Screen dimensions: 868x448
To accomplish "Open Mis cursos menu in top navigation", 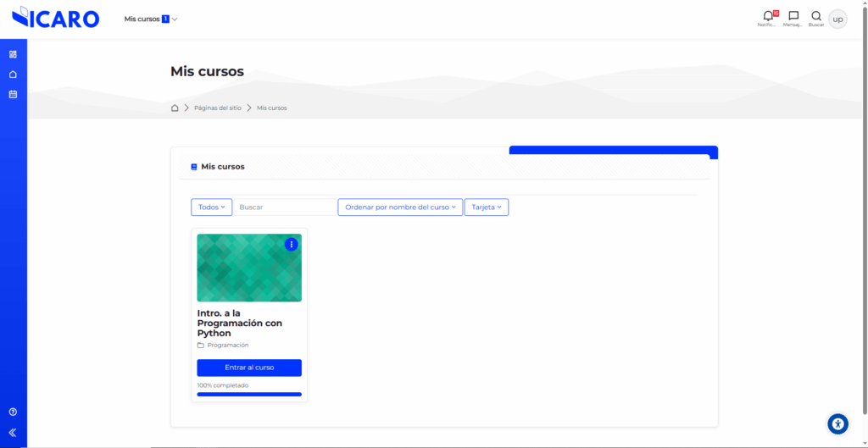I will pos(151,19).
